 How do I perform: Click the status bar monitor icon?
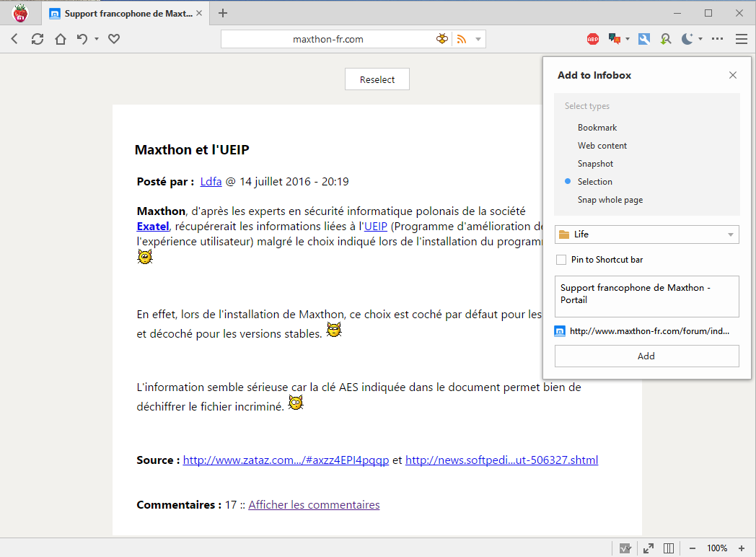point(625,548)
